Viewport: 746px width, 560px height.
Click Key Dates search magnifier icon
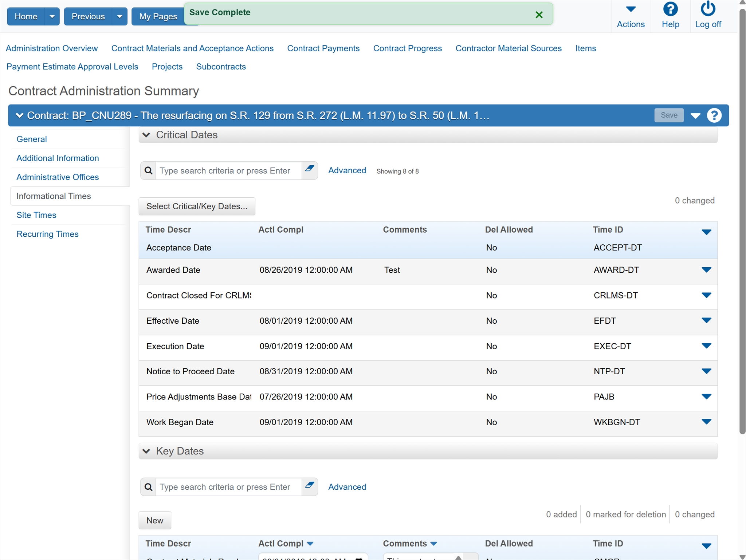point(149,487)
